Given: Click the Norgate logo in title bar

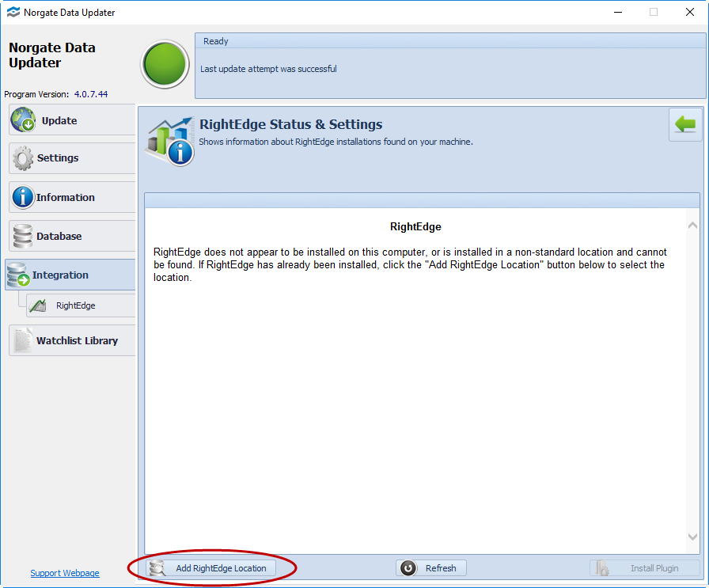Looking at the screenshot, I should (13, 12).
